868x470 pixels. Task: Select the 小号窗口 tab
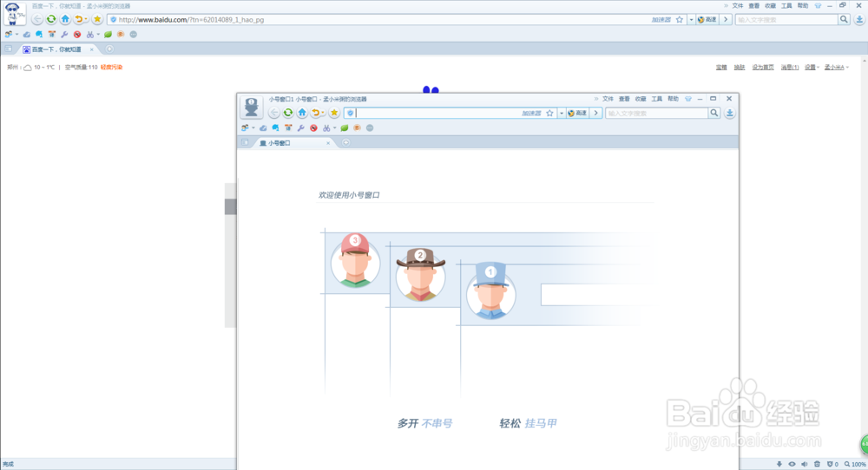293,143
